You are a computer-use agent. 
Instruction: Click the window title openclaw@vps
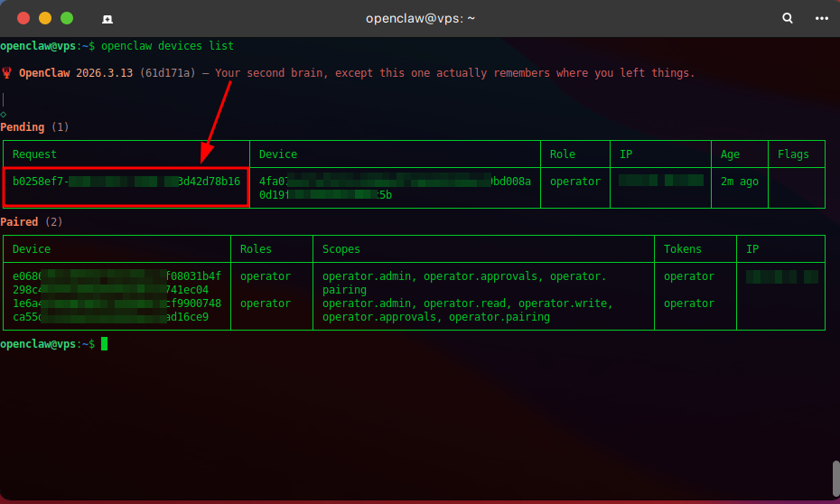(x=419, y=18)
